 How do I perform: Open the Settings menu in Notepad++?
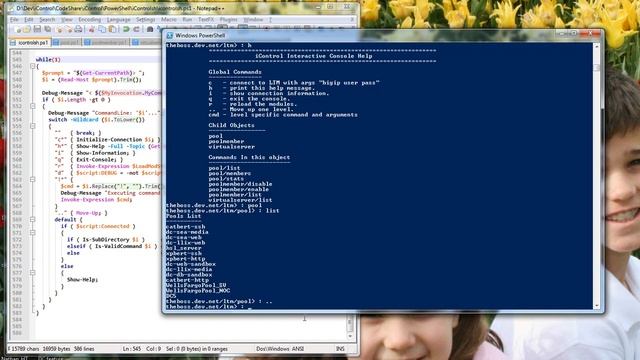pyautogui.click(x=146, y=19)
